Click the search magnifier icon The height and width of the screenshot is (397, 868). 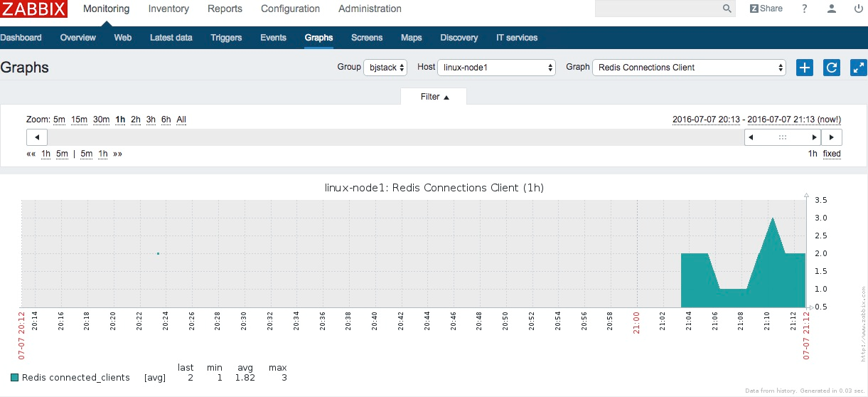[727, 9]
